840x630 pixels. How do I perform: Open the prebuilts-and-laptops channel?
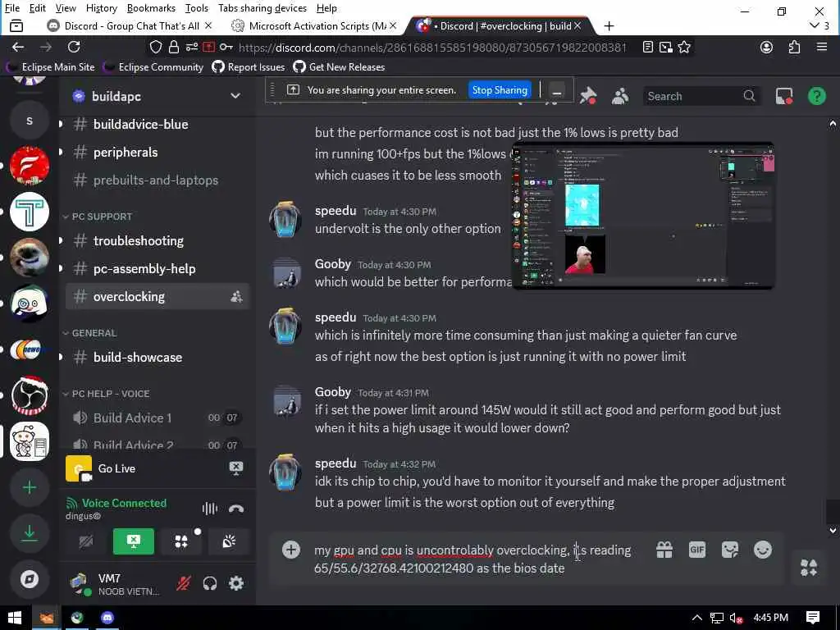[x=156, y=180]
